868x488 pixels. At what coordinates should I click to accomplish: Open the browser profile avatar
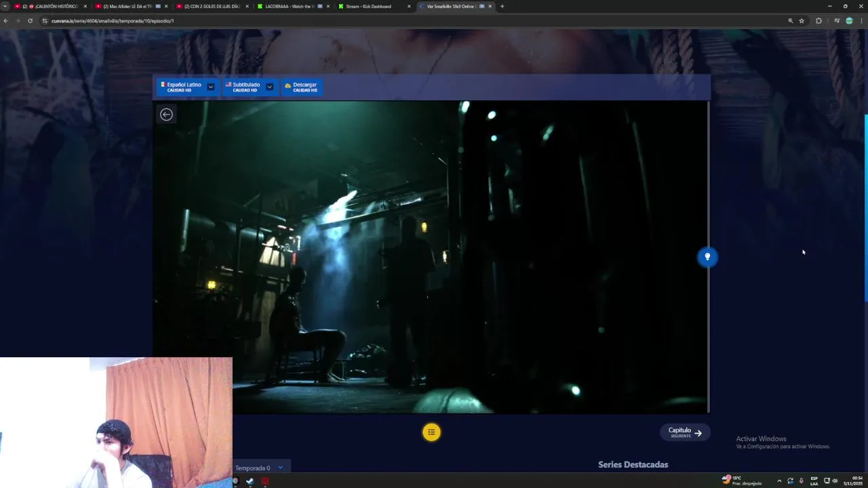pyautogui.click(x=849, y=21)
